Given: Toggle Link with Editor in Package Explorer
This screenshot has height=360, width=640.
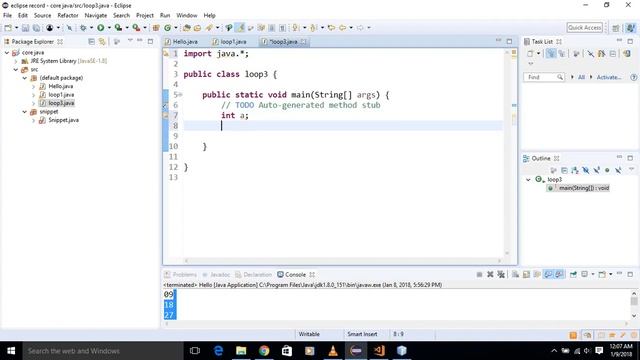Looking at the screenshot, I should 102,42.
